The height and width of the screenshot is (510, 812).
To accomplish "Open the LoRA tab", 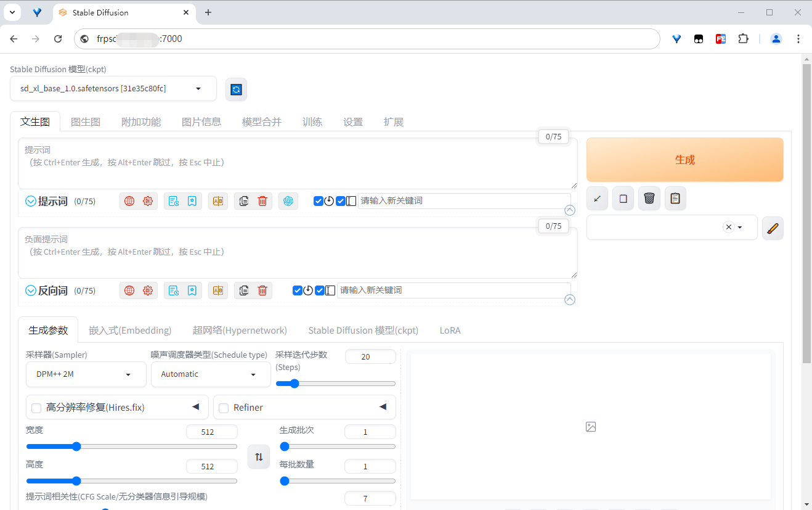I will (x=450, y=331).
